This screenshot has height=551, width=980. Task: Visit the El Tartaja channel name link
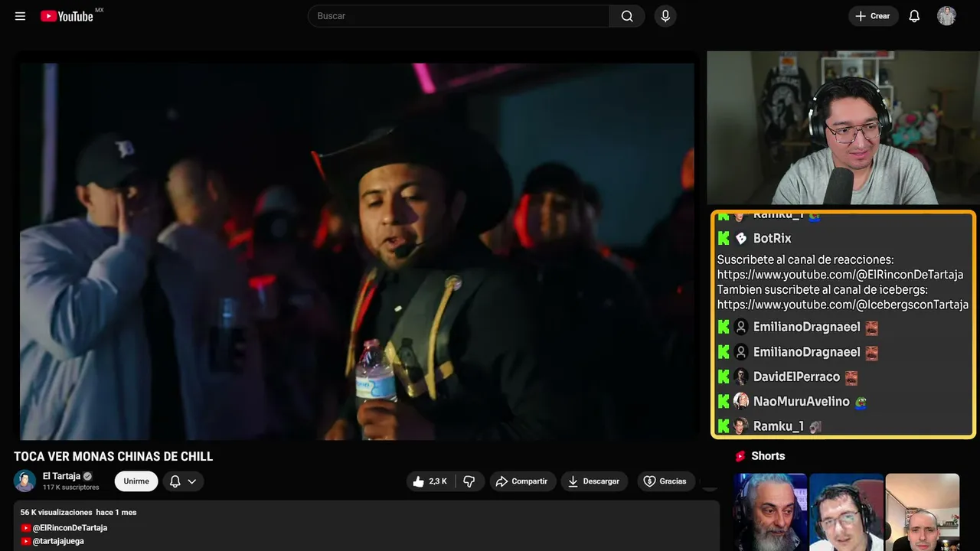(61, 476)
